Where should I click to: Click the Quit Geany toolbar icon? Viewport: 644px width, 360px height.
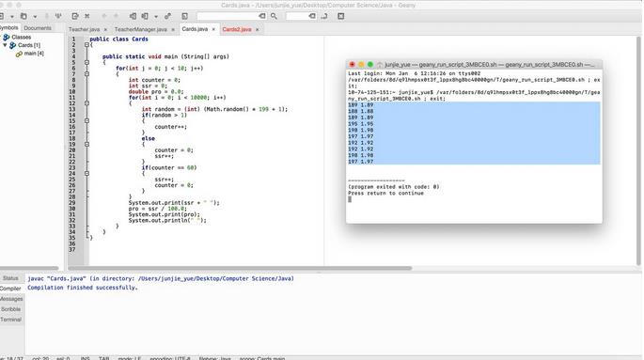click(341, 16)
